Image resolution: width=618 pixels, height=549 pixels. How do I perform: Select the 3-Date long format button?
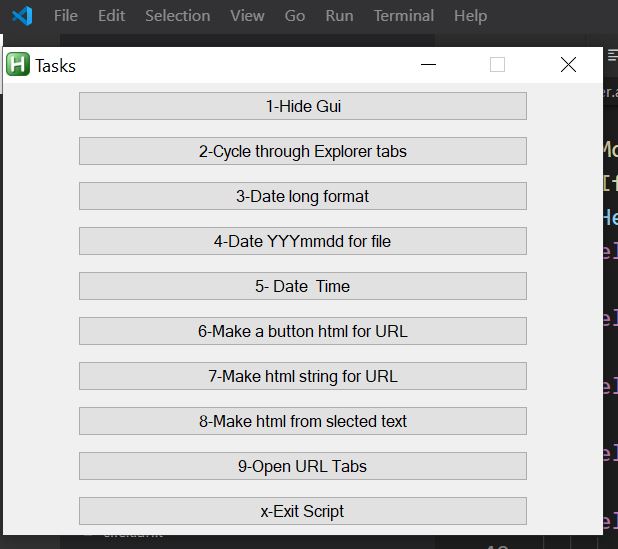302,196
